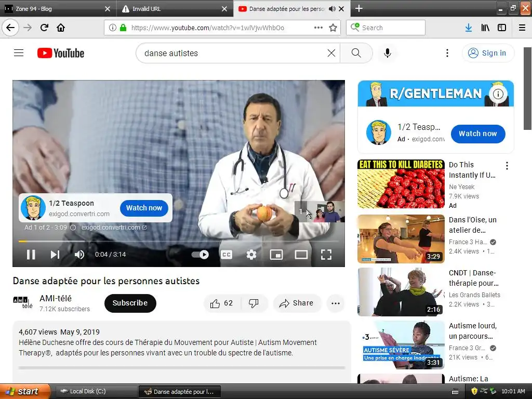Go to browser home page
The width and height of the screenshot is (532, 399).
(x=61, y=28)
